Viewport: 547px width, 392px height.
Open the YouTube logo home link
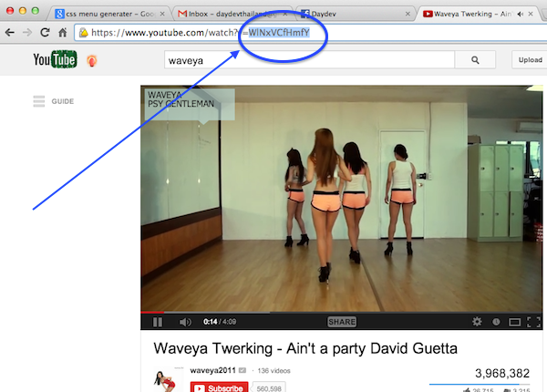point(55,59)
